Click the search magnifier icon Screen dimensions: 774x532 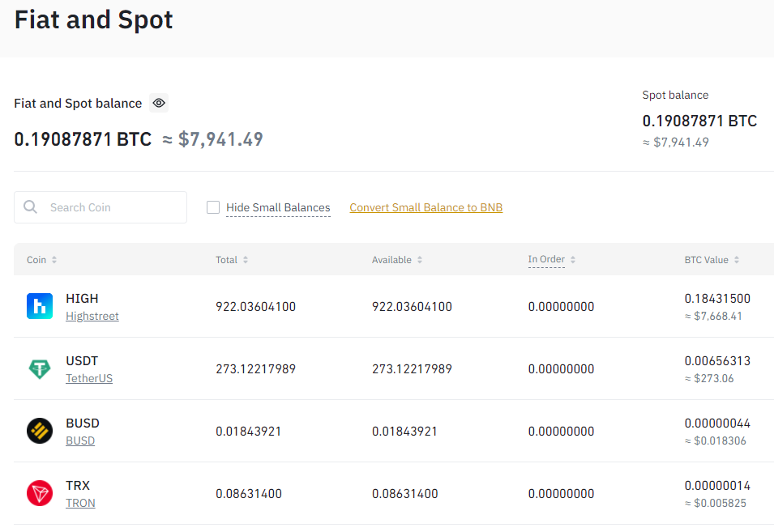click(x=31, y=207)
